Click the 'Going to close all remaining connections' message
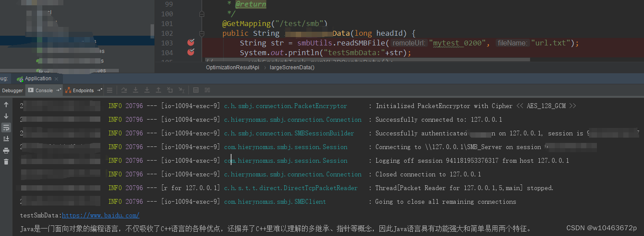The height and width of the screenshot is (236, 644). (x=446, y=202)
